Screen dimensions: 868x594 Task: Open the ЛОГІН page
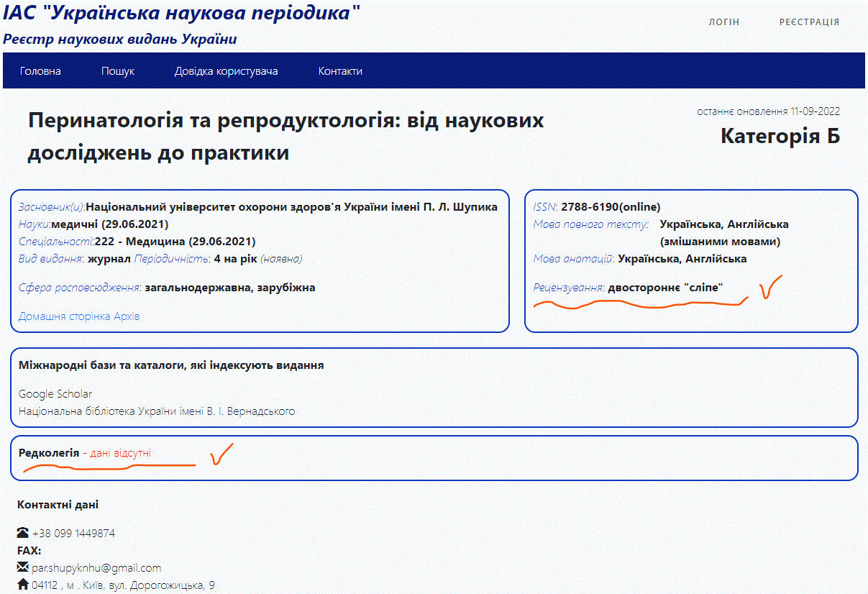click(x=724, y=22)
